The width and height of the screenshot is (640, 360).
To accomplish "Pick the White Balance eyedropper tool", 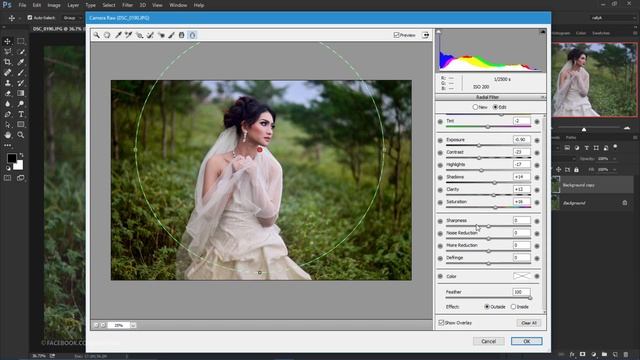I will coord(118,35).
